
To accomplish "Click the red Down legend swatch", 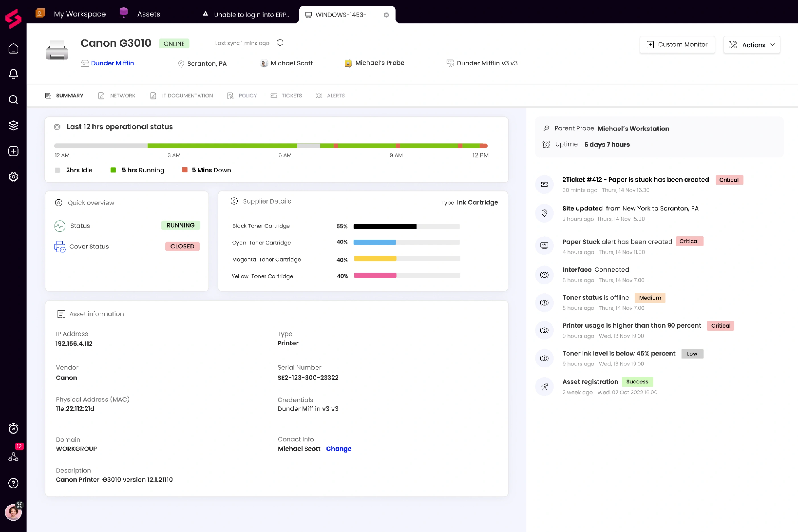I will (x=184, y=170).
